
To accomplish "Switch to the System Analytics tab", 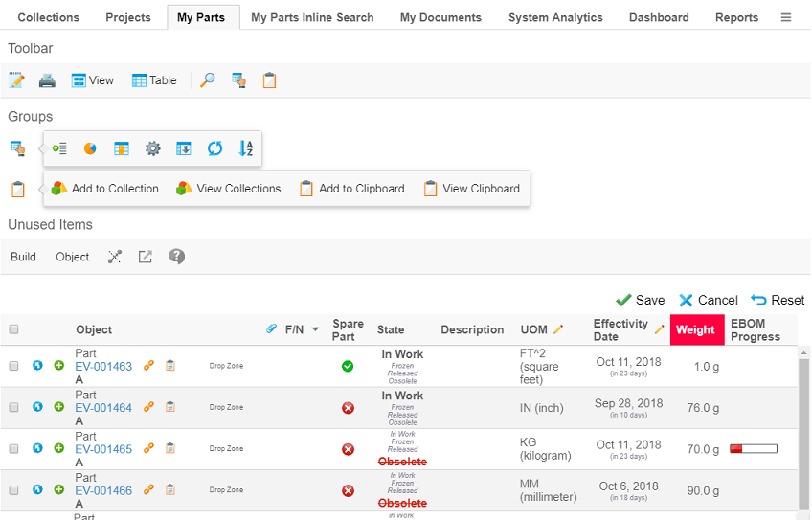I will tap(555, 17).
